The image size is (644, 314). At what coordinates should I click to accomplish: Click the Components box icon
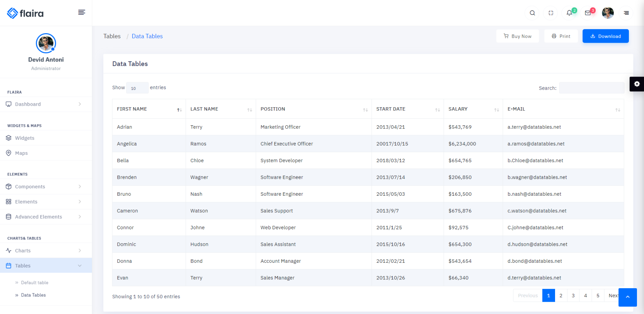[x=8, y=186]
